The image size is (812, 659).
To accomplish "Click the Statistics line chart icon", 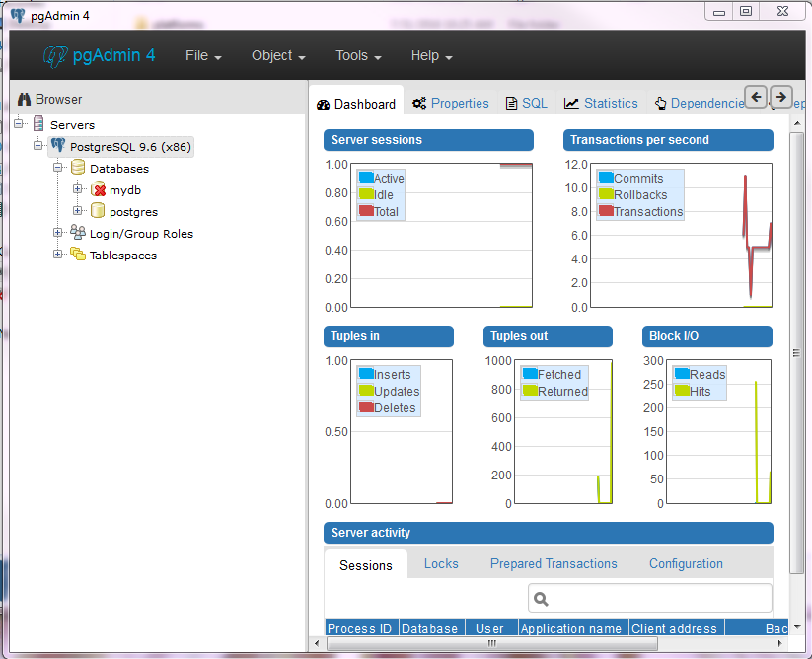I will tap(571, 103).
